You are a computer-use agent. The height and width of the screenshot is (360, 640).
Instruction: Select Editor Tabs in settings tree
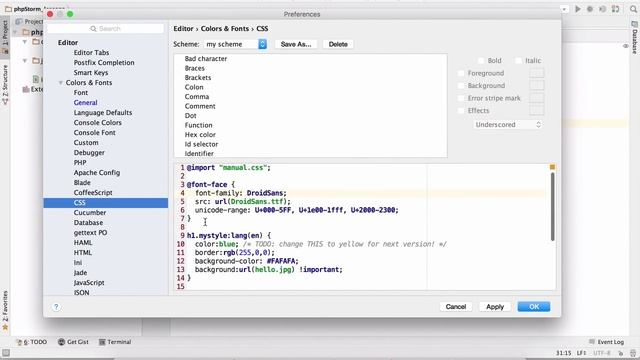(x=91, y=53)
